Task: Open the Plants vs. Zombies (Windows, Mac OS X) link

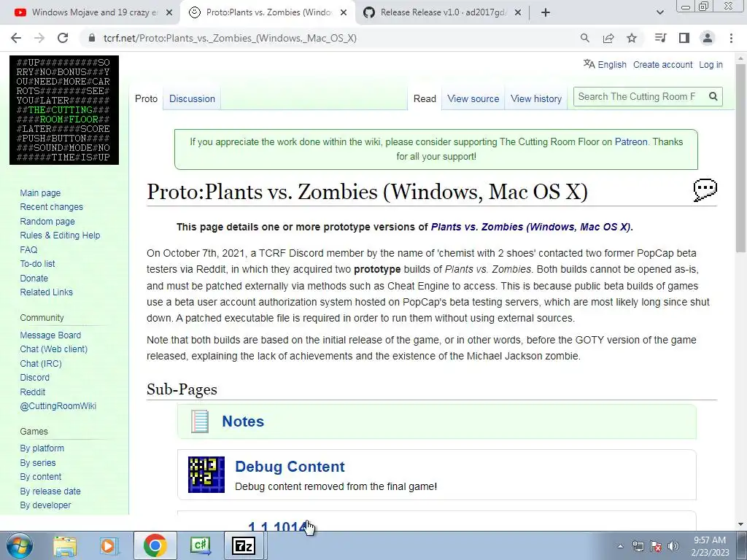Action: pyautogui.click(x=531, y=227)
